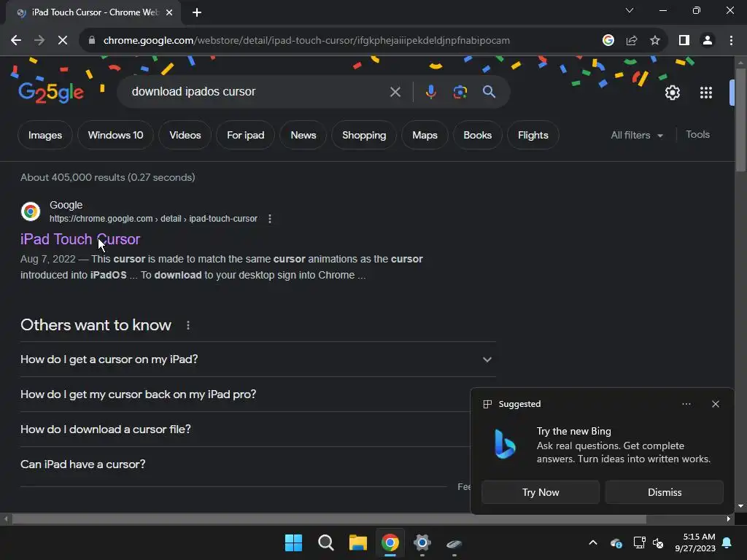Bookmark this page with the star

[x=655, y=41]
